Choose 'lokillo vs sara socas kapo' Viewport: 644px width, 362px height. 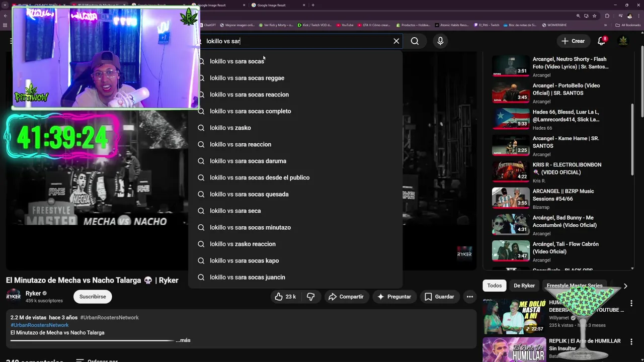(x=295, y=260)
